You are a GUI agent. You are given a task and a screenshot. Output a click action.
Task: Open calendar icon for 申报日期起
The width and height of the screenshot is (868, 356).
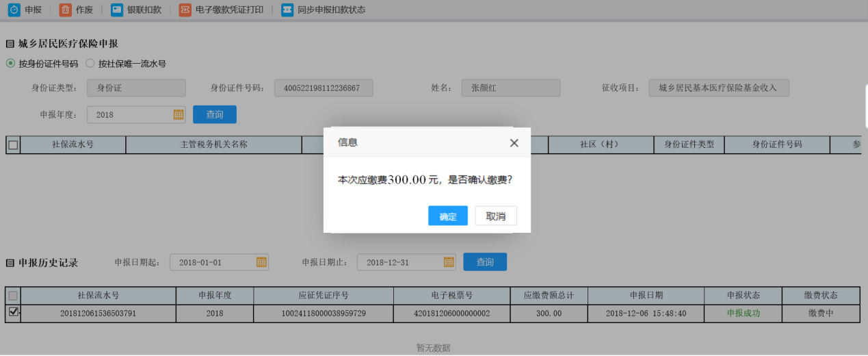tap(261, 262)
